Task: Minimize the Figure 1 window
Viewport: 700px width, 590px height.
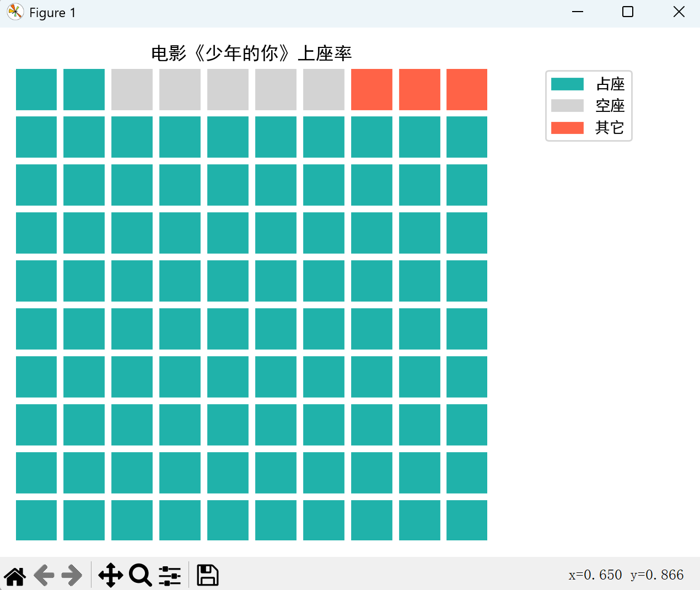Action: (578, 12)
